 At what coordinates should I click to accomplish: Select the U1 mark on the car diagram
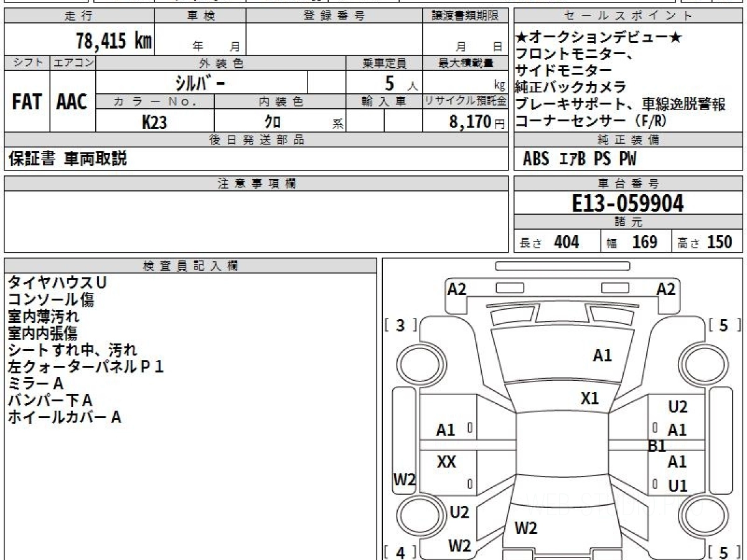pos(677,486)
